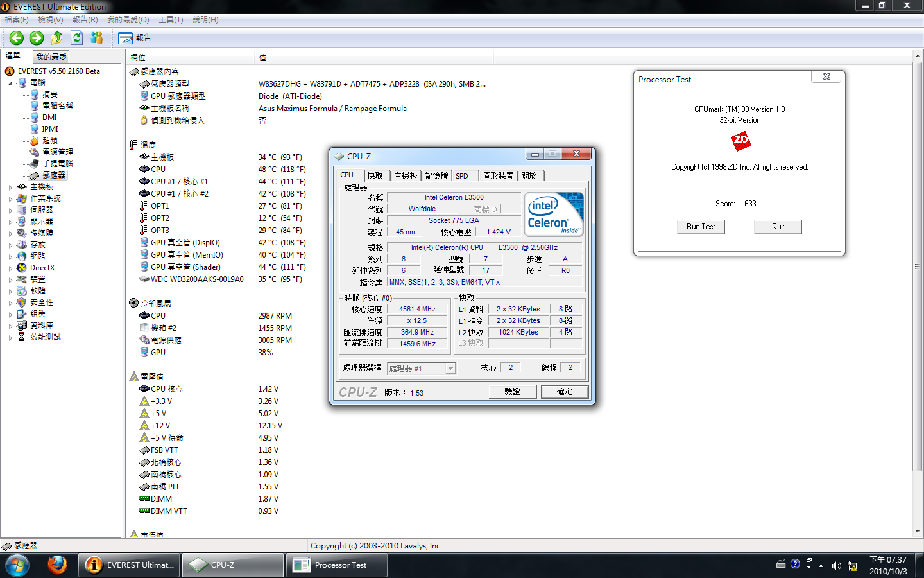Open the Windows Start button
Image resolution: width=924 pixels, height=578 pixels.
(17, 565)
